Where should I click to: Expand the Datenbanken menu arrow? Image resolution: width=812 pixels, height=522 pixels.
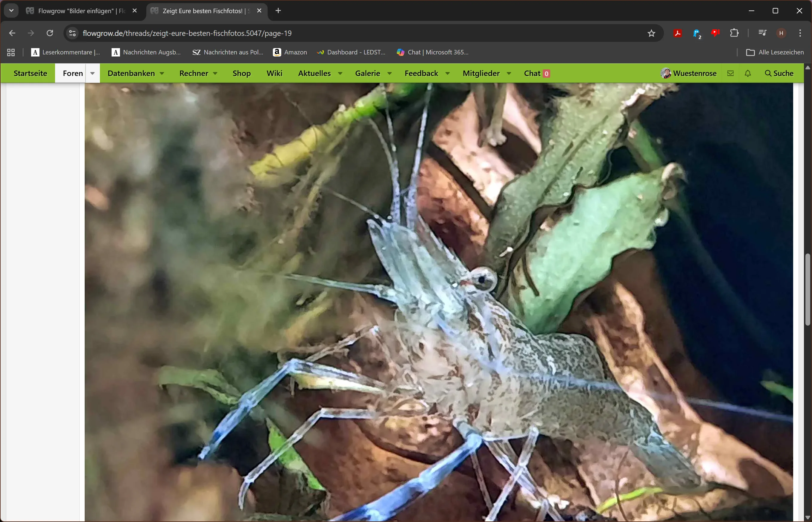pyautogui.click(x=162, y=74)
